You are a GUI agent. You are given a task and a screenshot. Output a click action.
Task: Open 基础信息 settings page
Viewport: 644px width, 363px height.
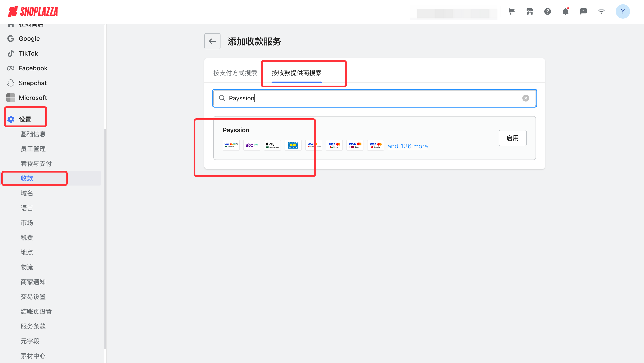(33, 134)
